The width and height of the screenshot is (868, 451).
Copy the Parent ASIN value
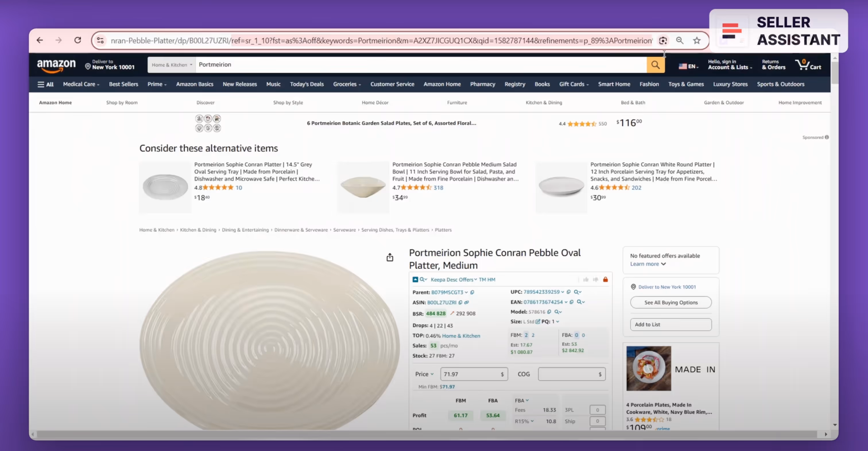coord(472,292)
